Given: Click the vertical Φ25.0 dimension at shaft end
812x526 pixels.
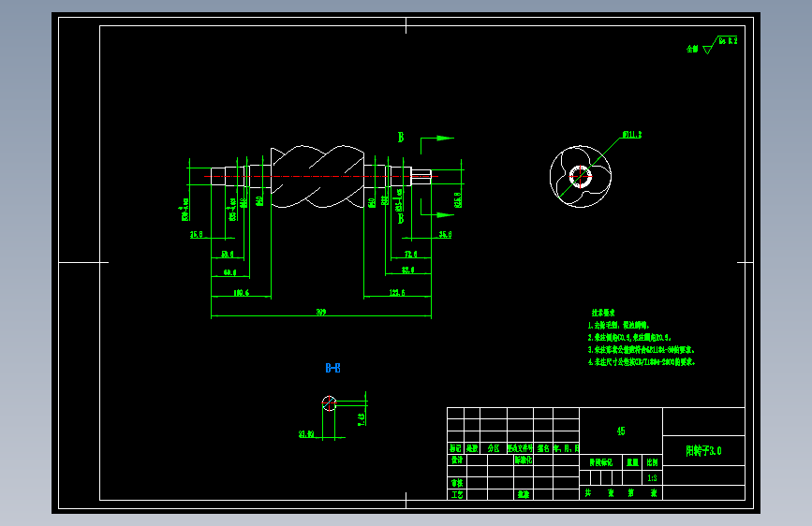Looking at the screenshot, I should 458,200.
